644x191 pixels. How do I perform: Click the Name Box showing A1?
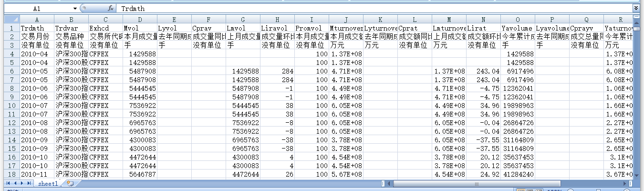click(37, 9)
